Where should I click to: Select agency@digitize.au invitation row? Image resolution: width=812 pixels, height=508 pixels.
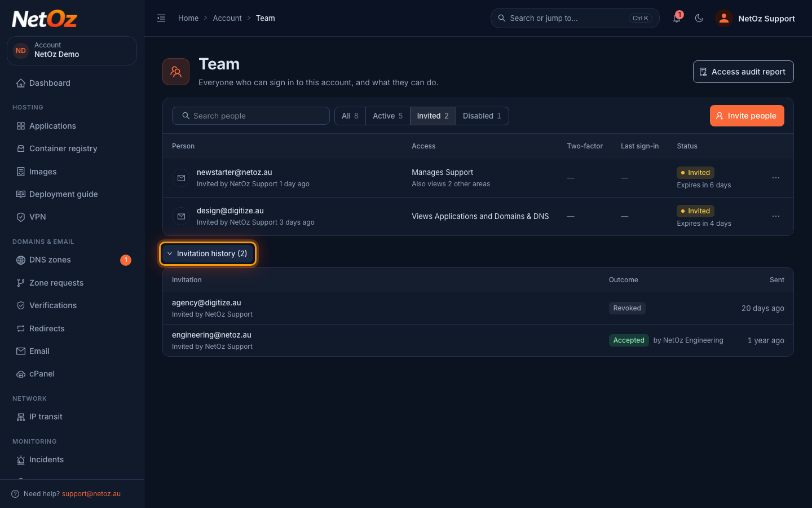point(478,308)
